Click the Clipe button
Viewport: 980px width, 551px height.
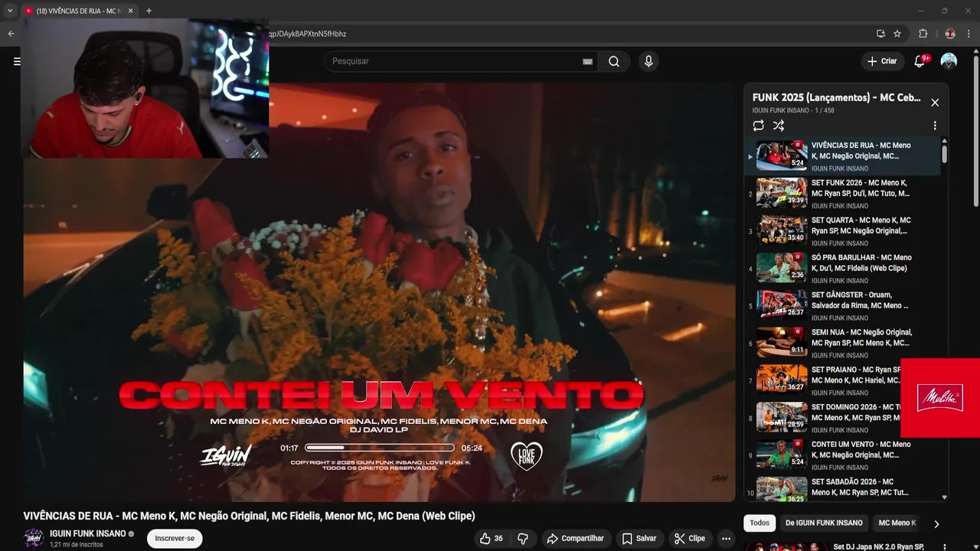(690, 539)
